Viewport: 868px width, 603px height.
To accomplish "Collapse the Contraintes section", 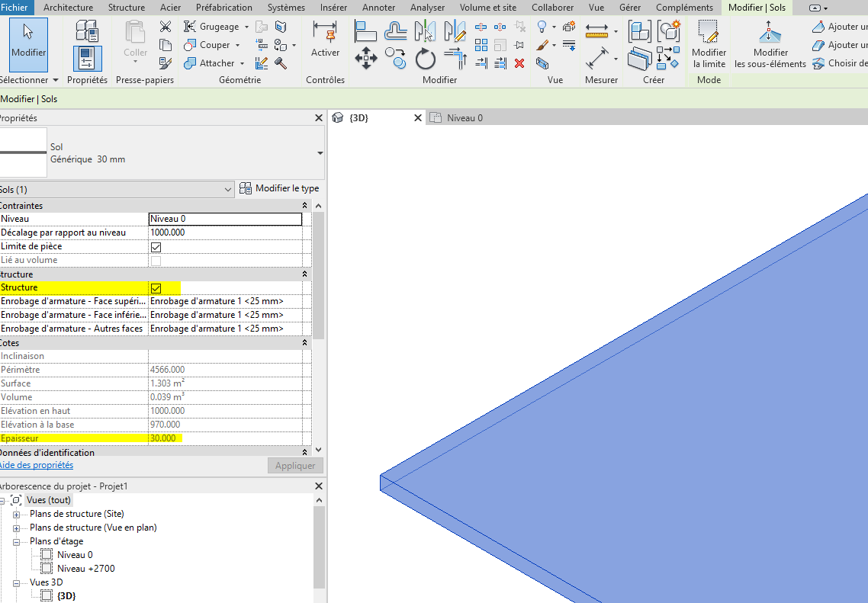I will tap(304, 204).
